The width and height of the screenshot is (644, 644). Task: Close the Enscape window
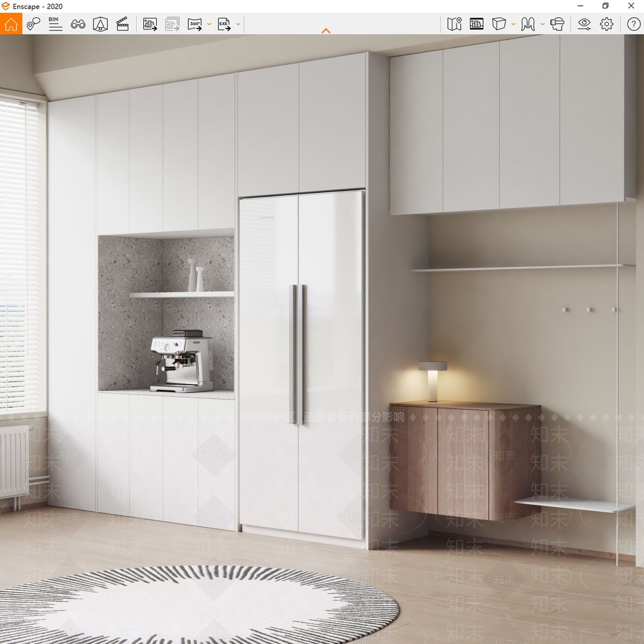coord(631,6)
